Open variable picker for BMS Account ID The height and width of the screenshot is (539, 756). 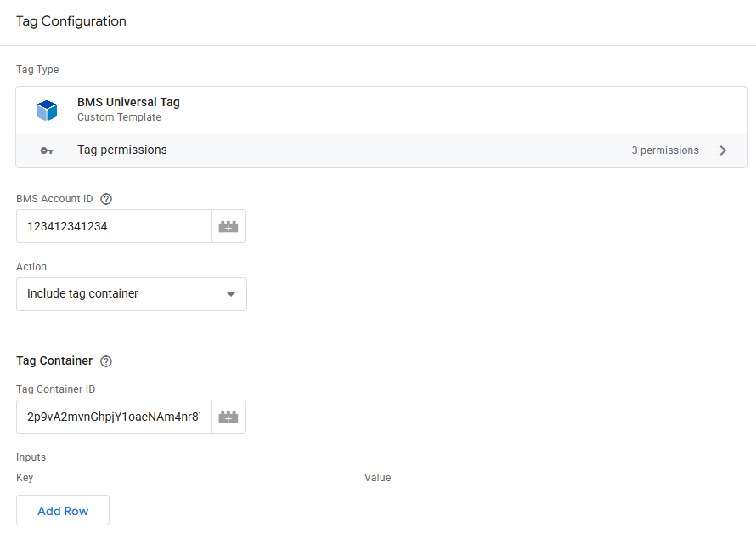(x=228, y=227)
